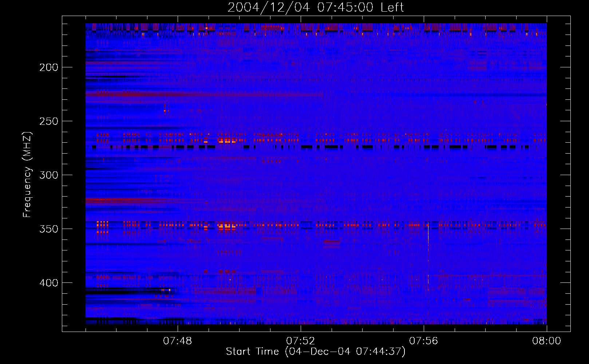Click the "Frequency (MHZ)" axis label
The height and width of the screenshot is (364, 589).
[27, 174]
